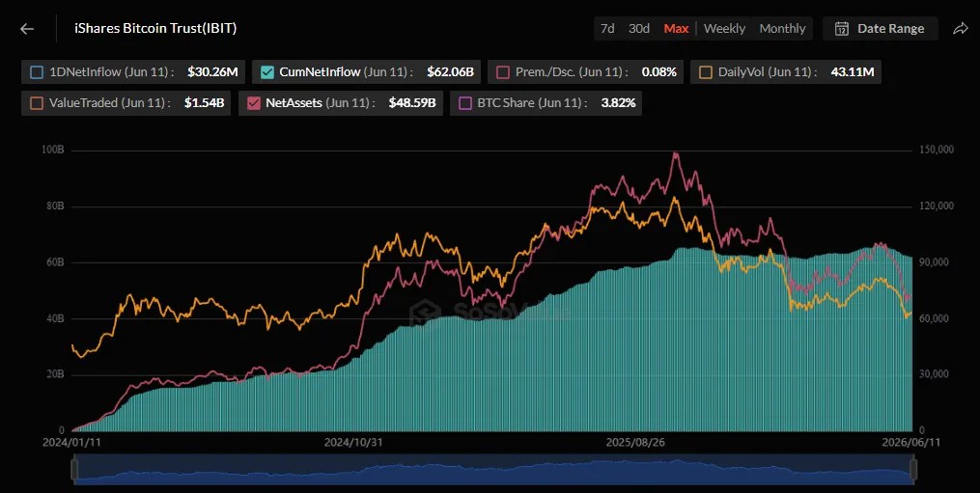Click the 60B left axis label
Image resolution: width=980 pixels, height=493 pixels.
tap(55, 262)
